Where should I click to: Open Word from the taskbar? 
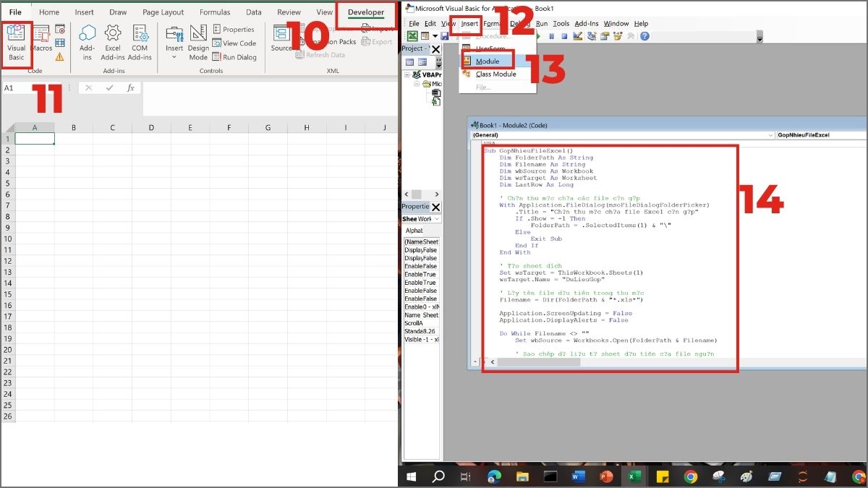coord(579,476)
